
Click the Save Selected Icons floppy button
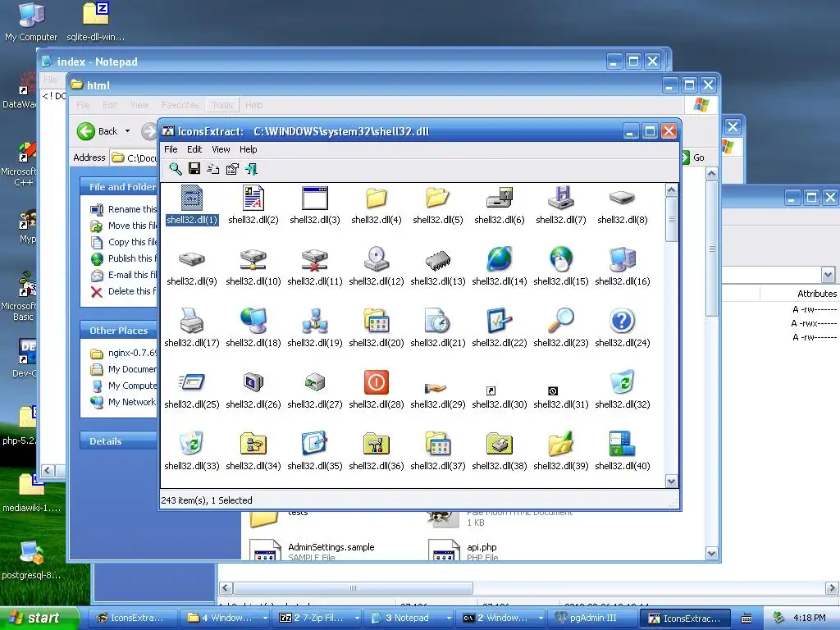[194, 169]
